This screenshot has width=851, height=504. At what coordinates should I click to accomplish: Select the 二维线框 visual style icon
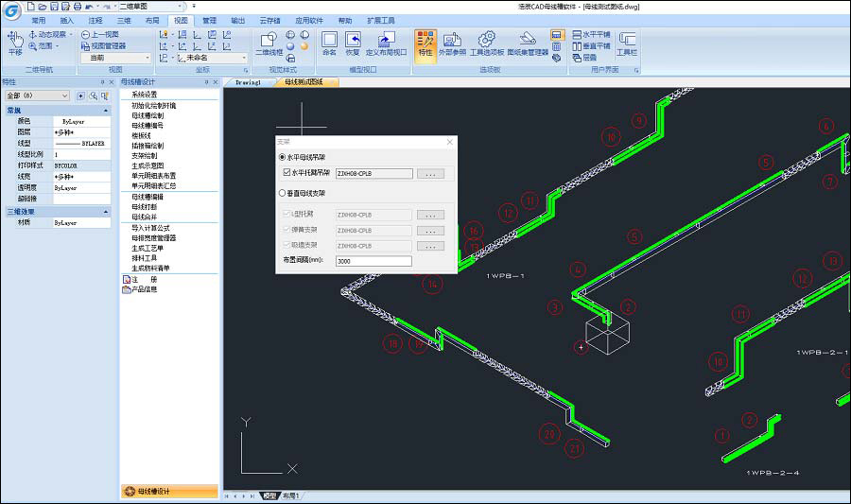[x=269, y=40]
